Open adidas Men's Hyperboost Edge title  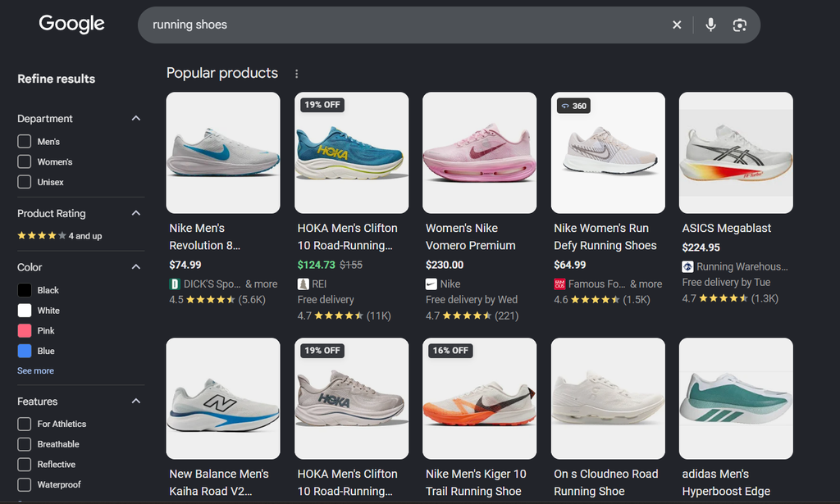tap(726, 483)
